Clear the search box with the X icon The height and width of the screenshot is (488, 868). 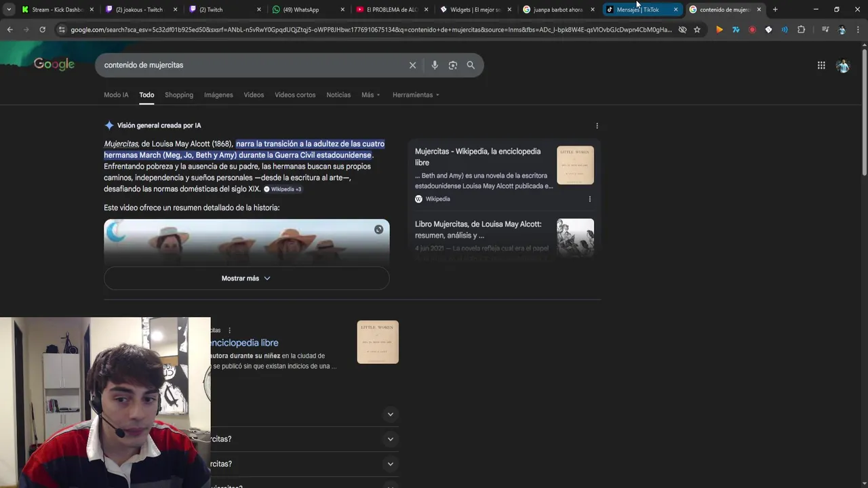[412, 65]
